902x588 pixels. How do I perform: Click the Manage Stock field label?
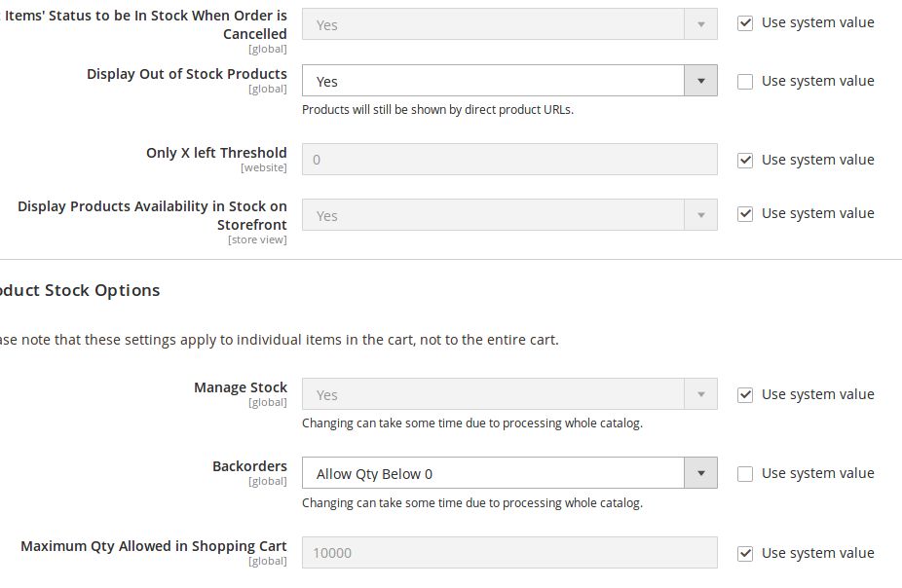[240, 387]
